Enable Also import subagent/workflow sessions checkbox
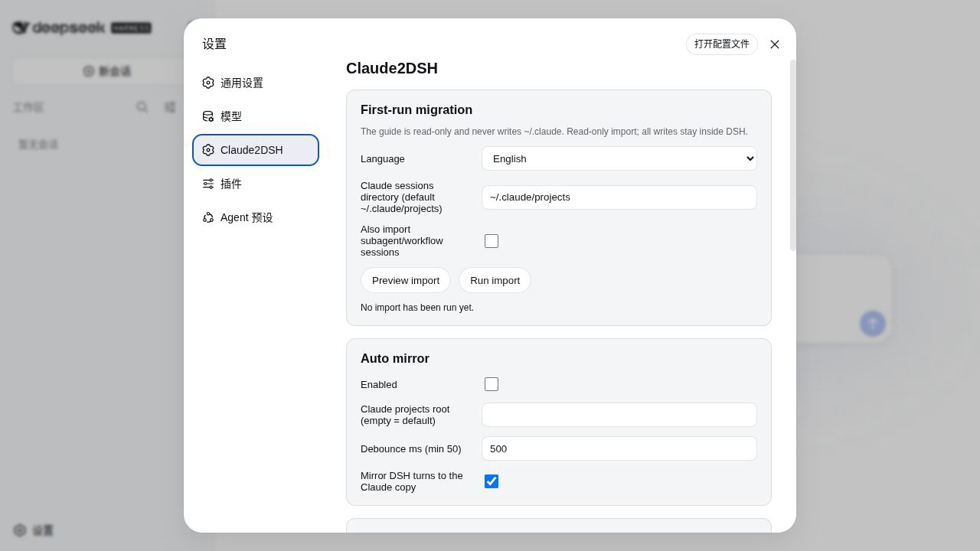 [492, 241]
